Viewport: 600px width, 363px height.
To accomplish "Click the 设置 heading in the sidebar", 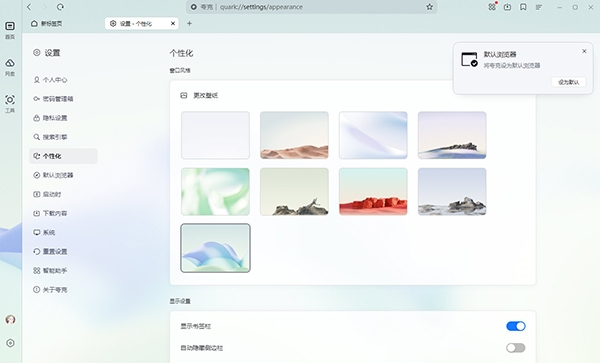I will coord(52,53).
